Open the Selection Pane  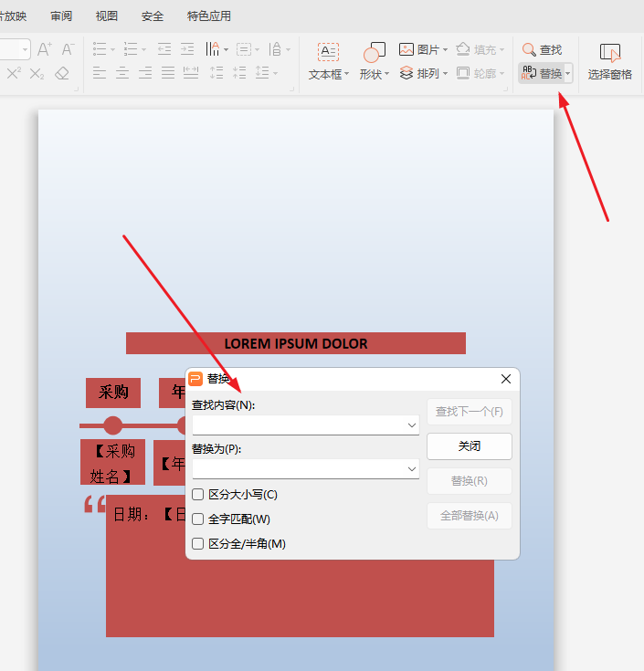(610, 62)
